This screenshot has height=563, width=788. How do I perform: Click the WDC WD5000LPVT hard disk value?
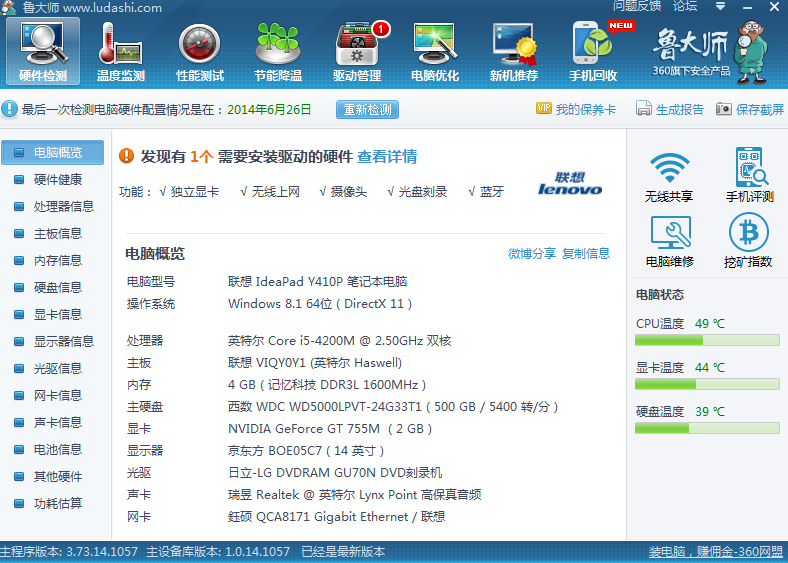point(393,407)
